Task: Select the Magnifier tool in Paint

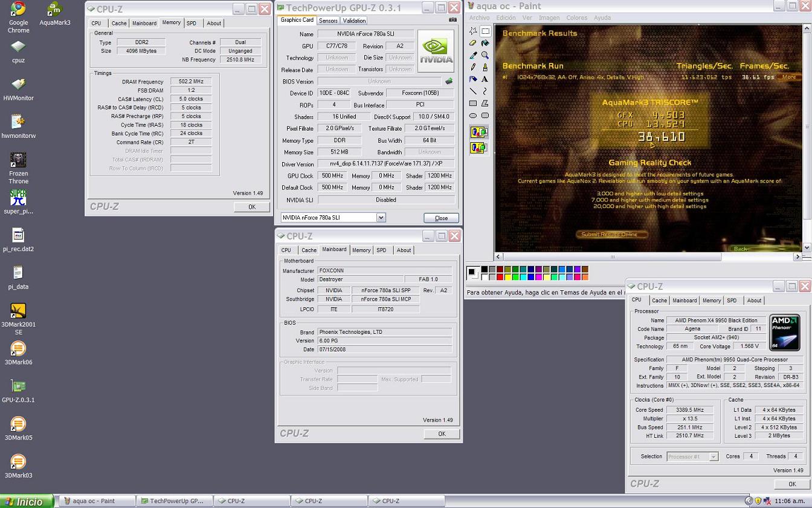Action: [x=485, y=55]
